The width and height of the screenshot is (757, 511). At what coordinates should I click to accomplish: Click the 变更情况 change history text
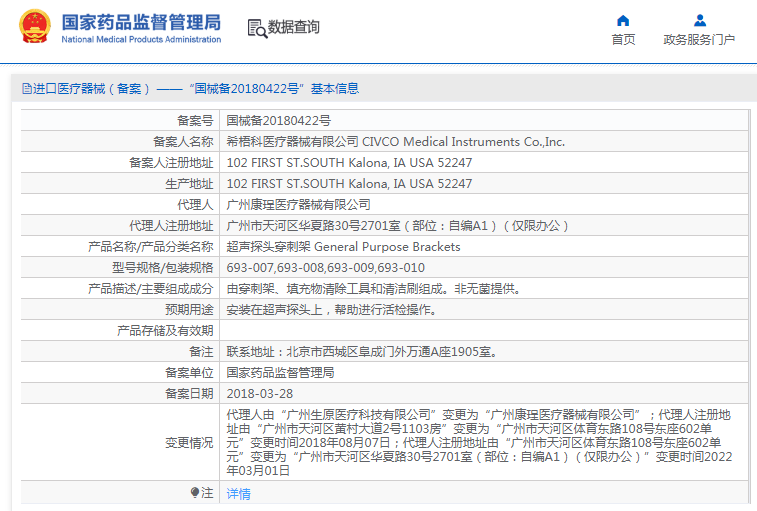click(479, 442)
